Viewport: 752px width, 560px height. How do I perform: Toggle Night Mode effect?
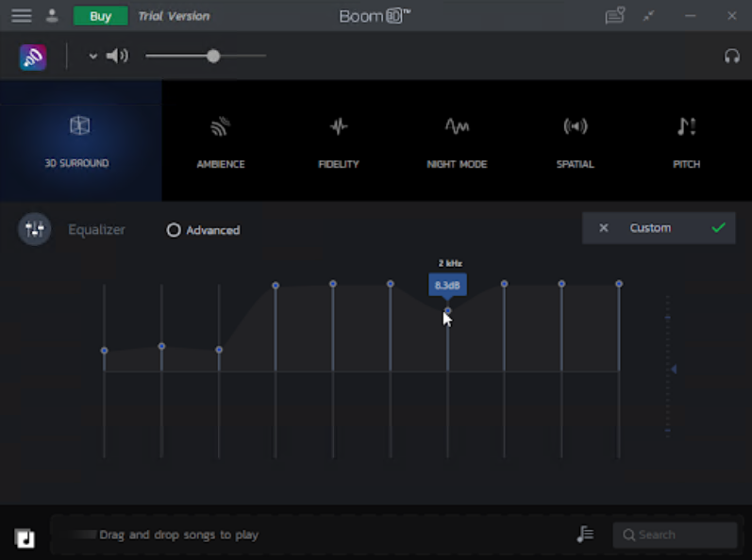[x=457, y=140]
